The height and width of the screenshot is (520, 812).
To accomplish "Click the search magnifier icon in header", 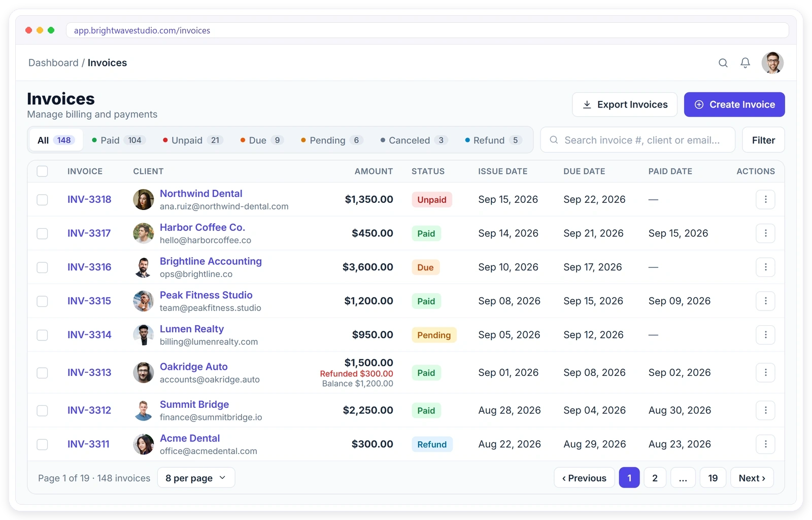I will [x=723, y=63].
